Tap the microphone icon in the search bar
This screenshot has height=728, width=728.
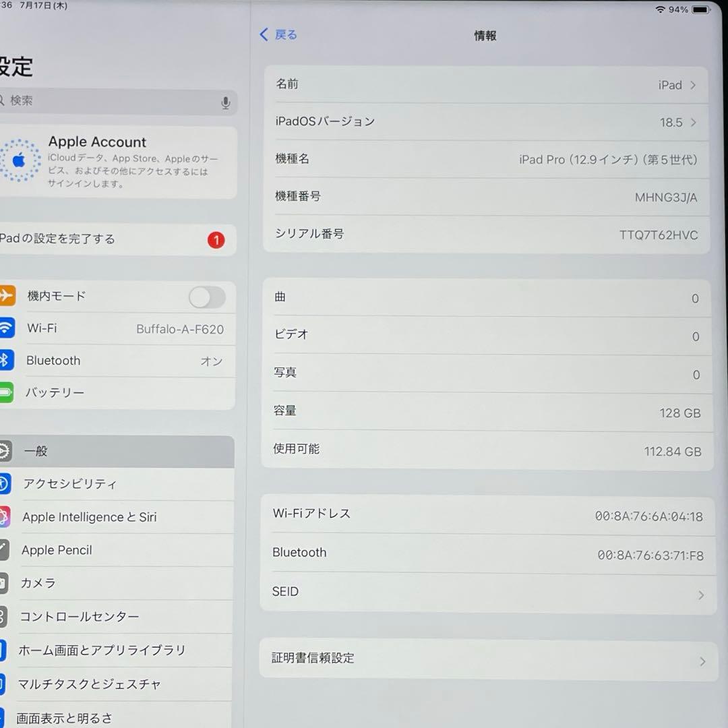point(226,102)
